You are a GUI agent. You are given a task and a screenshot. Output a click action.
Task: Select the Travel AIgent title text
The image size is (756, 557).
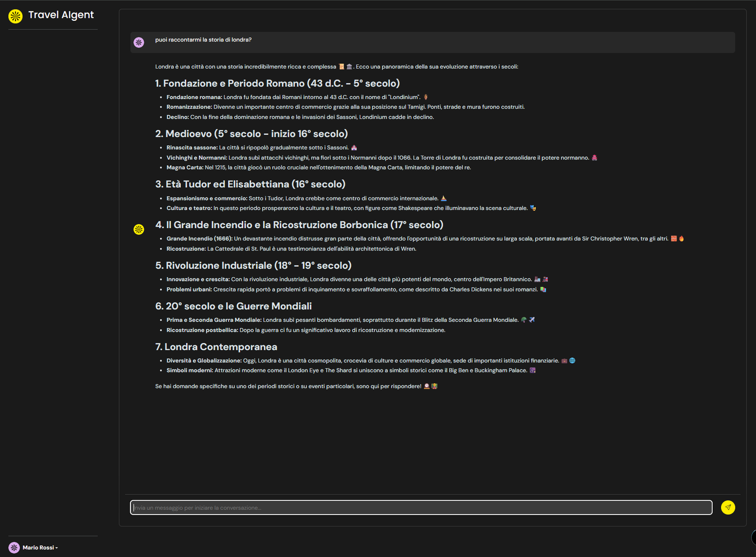point(61,15)
